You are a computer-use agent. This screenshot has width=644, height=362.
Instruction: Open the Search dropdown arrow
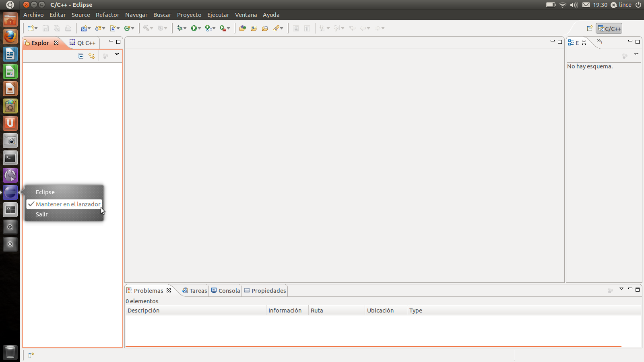point(282,29)
